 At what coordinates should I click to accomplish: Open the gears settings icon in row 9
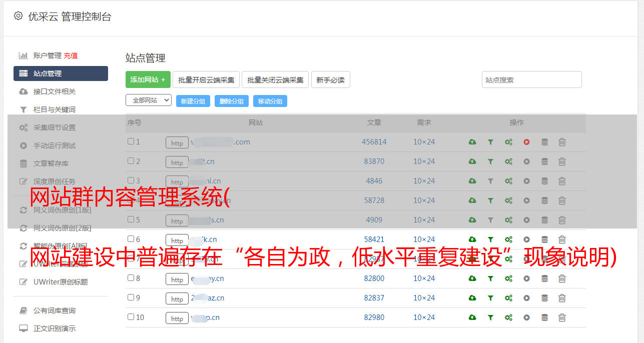[x=508, y=298]
